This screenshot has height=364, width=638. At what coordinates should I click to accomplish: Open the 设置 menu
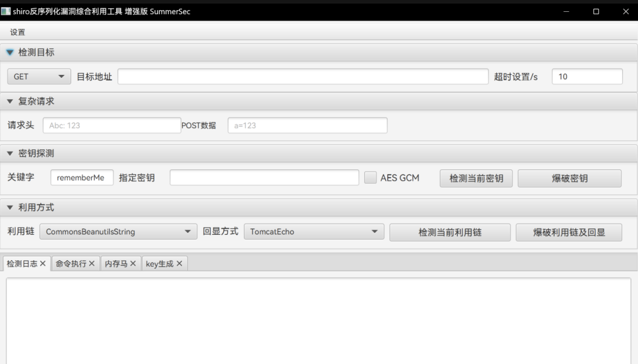pyautogui.click(x=18, y=32)
